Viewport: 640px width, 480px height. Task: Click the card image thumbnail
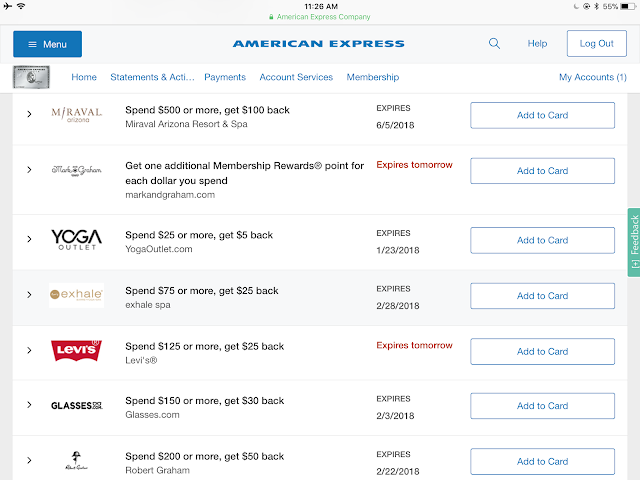33,77
